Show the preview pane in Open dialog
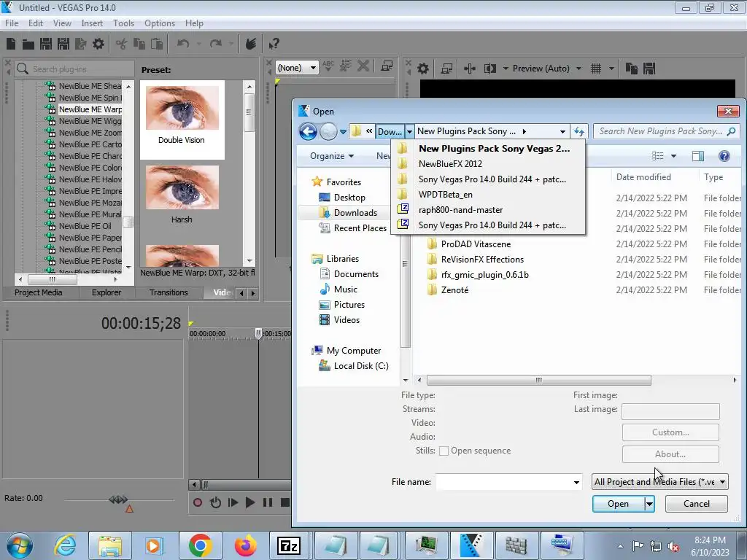Image resolution: width=747 pixels, height=560 pixels. click(698, 156)
